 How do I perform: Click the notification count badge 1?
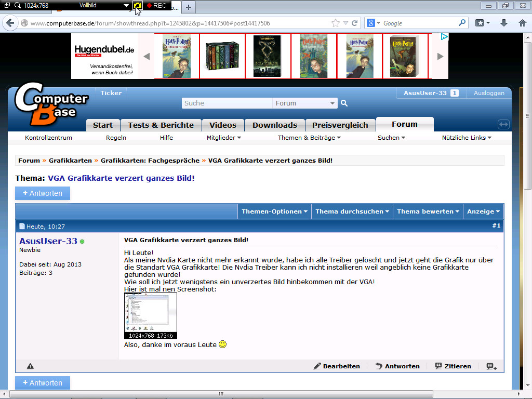pos(454,93)
